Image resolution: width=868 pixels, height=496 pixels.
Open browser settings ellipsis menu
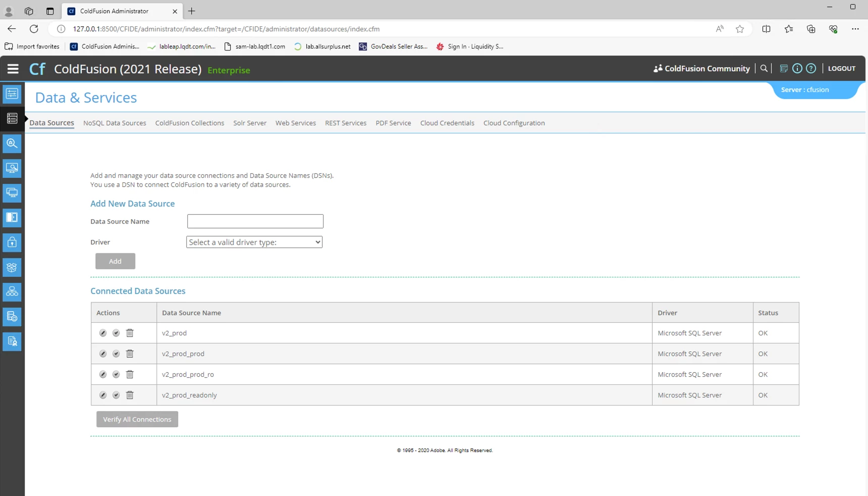click(x=855, y=29)
